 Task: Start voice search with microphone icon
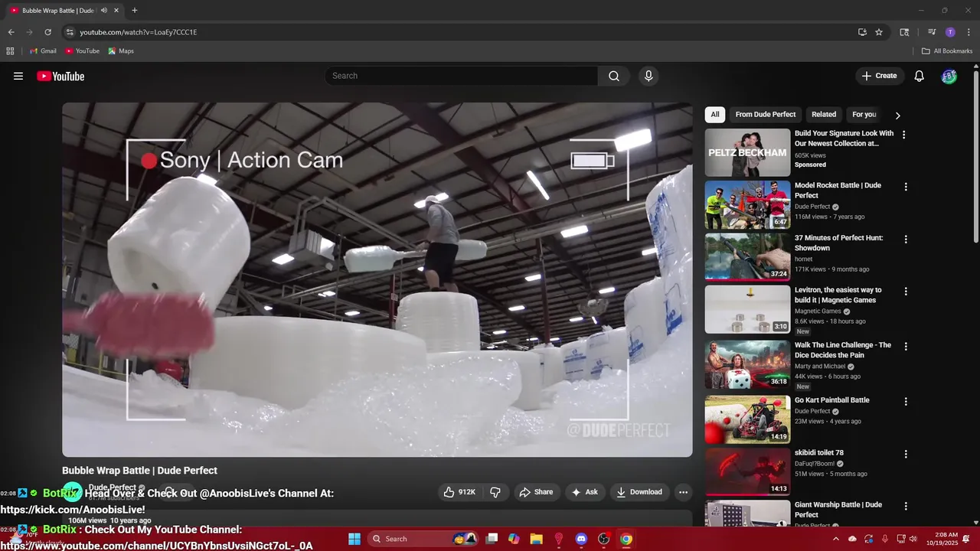648,76
